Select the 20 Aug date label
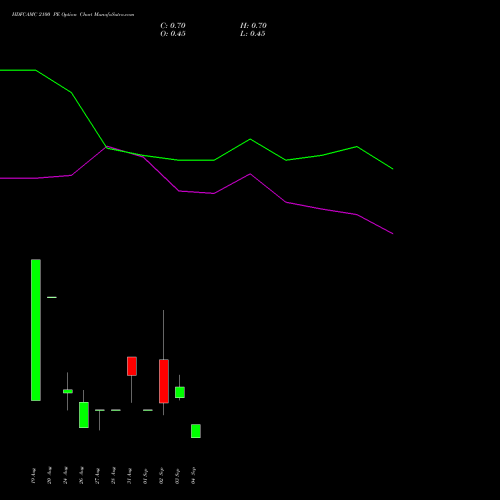Screen dimensions: 500x500 49,476
